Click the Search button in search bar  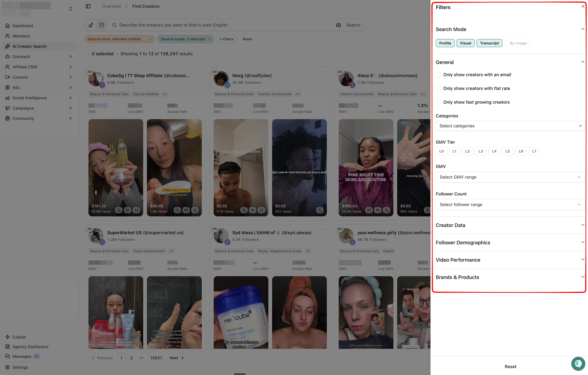[353, 25]
